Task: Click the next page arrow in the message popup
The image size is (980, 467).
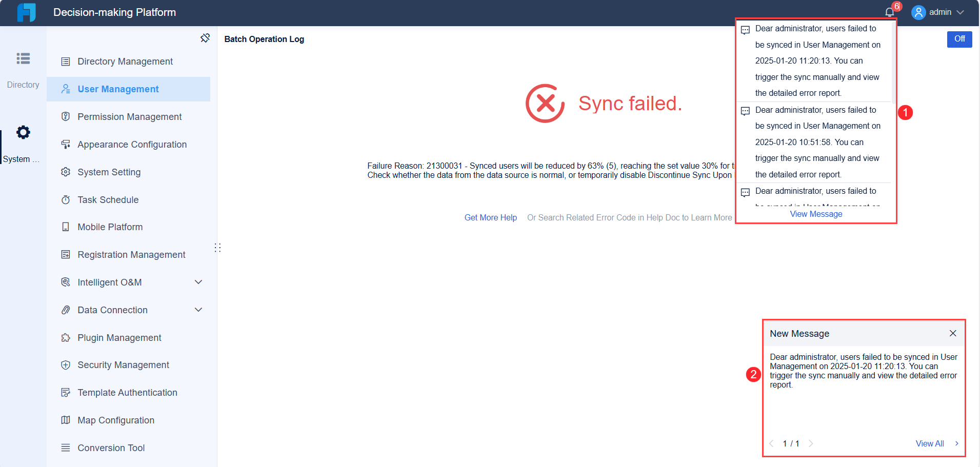Action: tap(811, 443)
